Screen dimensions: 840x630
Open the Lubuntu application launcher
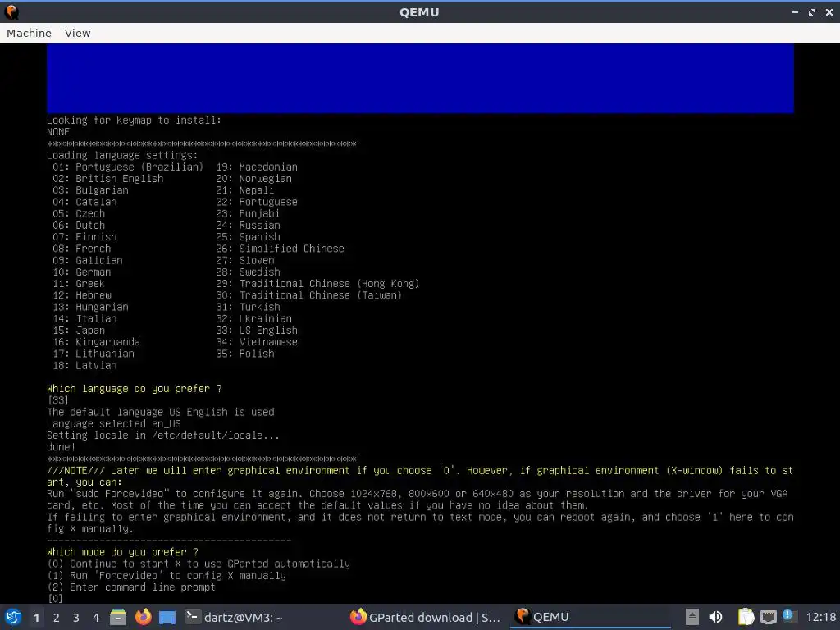(13, 617)
